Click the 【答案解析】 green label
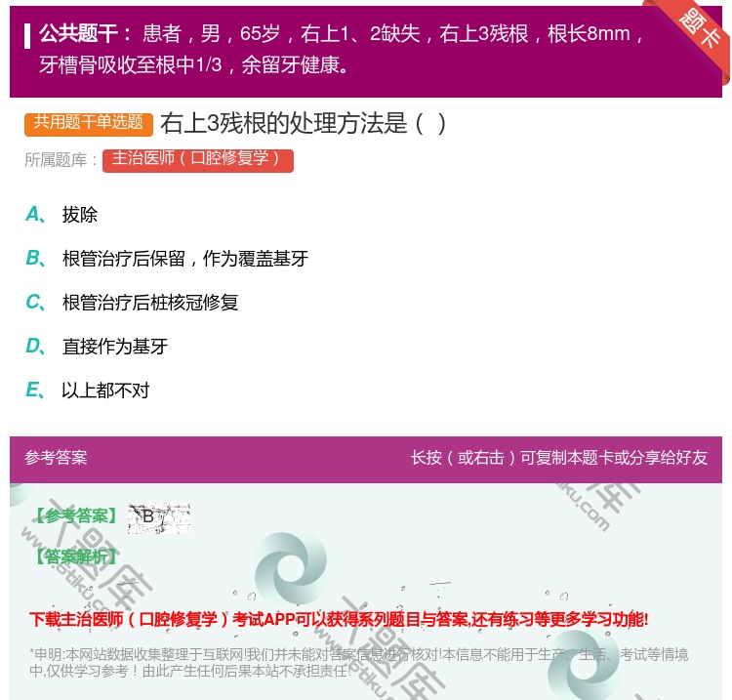This screenshot has height=700, width=732. click(76, 556)
